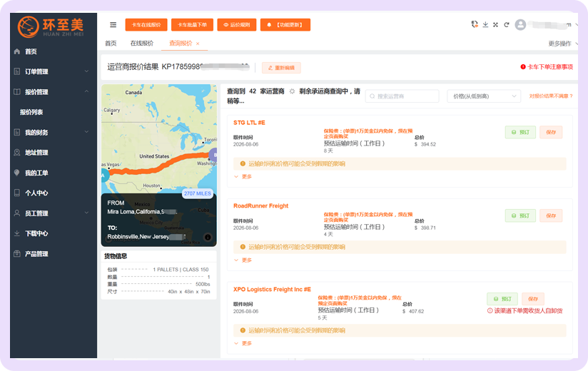Click the 首页 home icon in sidebar
This screenshot has height=371, width=588.
[17, 51]
